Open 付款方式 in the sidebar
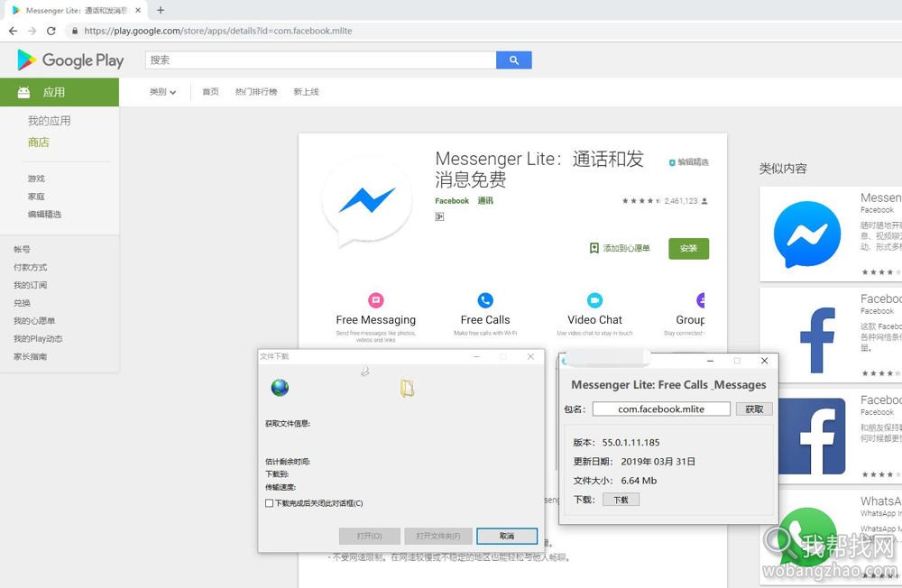Viewport: 902px width, 588px height. tap(31, 267)
